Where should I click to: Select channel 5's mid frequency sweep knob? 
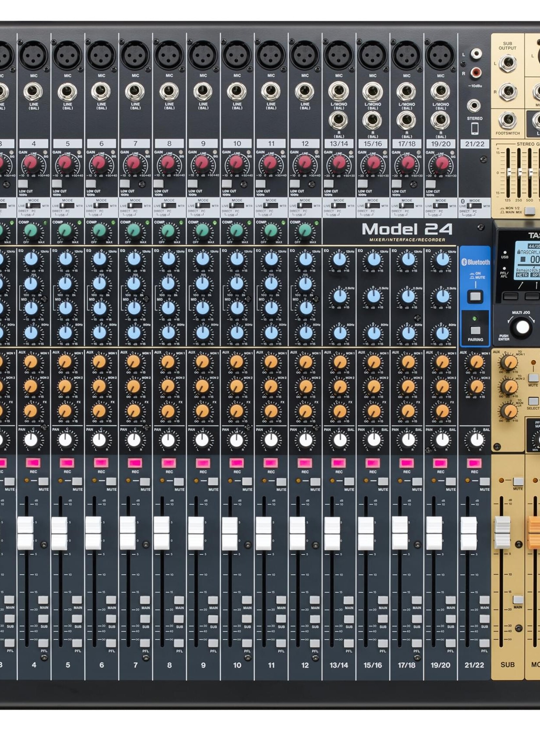click(65, 284)
